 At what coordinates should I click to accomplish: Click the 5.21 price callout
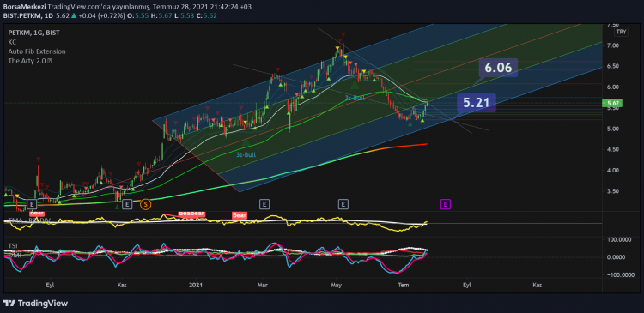pyautogui.click(x=476, y=103)
